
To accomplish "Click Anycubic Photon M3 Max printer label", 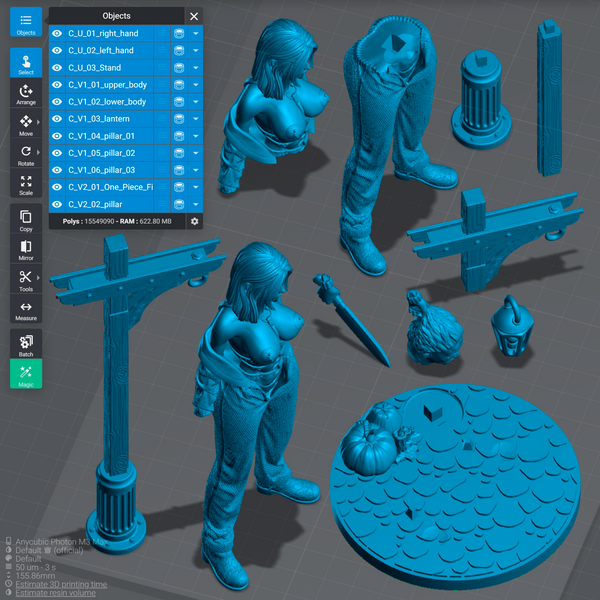I will pos(62,542).
